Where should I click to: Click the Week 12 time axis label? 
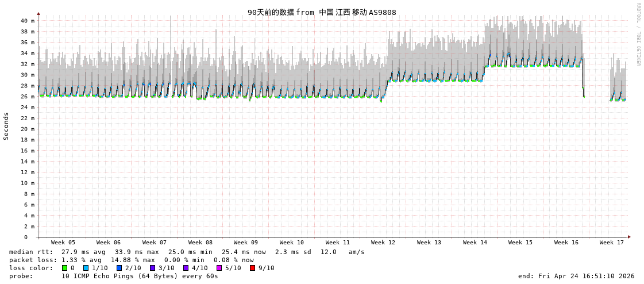tap(383, 243)
